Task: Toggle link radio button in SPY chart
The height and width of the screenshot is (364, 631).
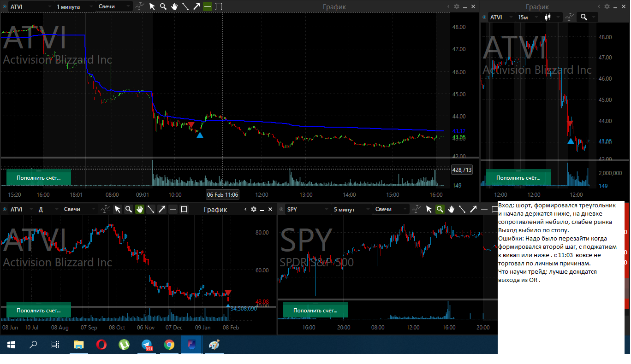Action: tap(281, 209)
